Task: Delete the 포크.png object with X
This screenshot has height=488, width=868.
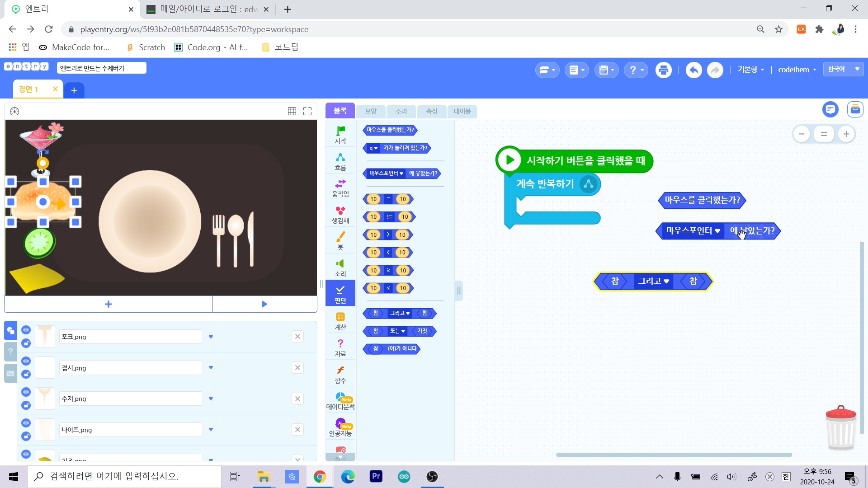Action: [x=297, y=337]
